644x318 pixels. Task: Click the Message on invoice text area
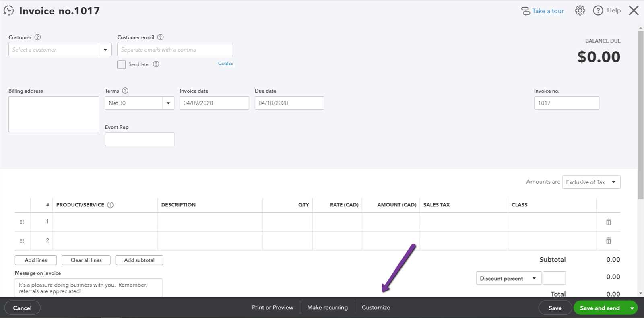click(89, 288)
